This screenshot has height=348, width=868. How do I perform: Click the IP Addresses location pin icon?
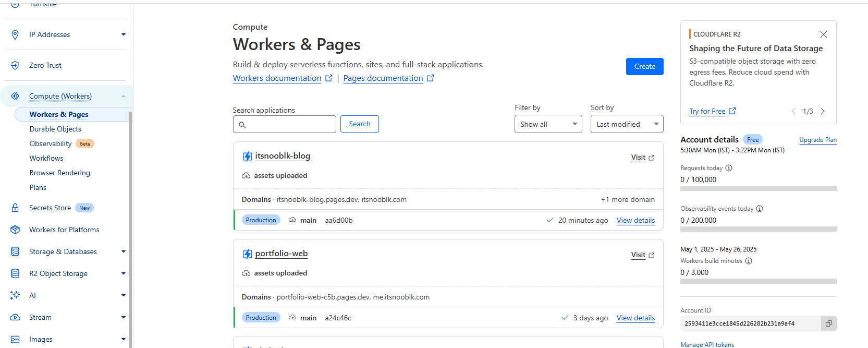[15, 34]
